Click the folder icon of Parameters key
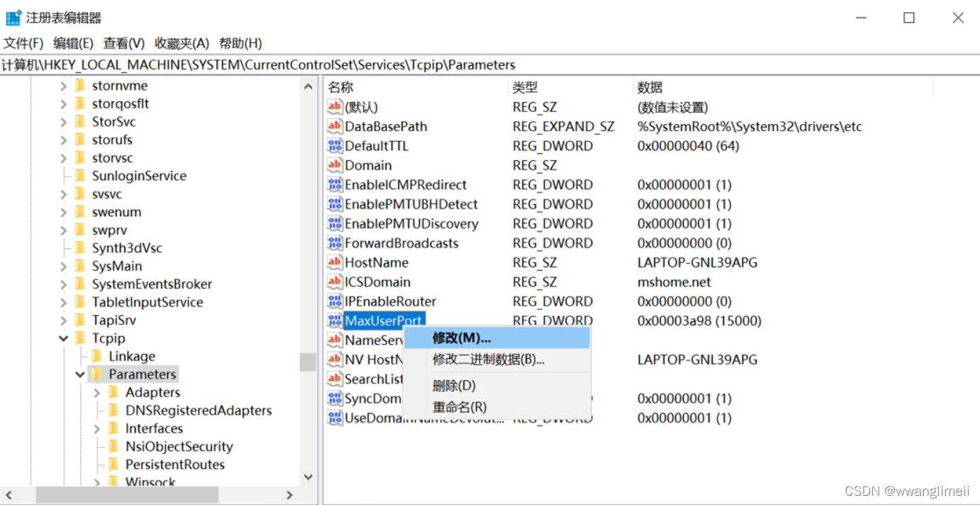The width and height of the screenshot is (980, 505). pyautogui.click(x=96, y=374)
